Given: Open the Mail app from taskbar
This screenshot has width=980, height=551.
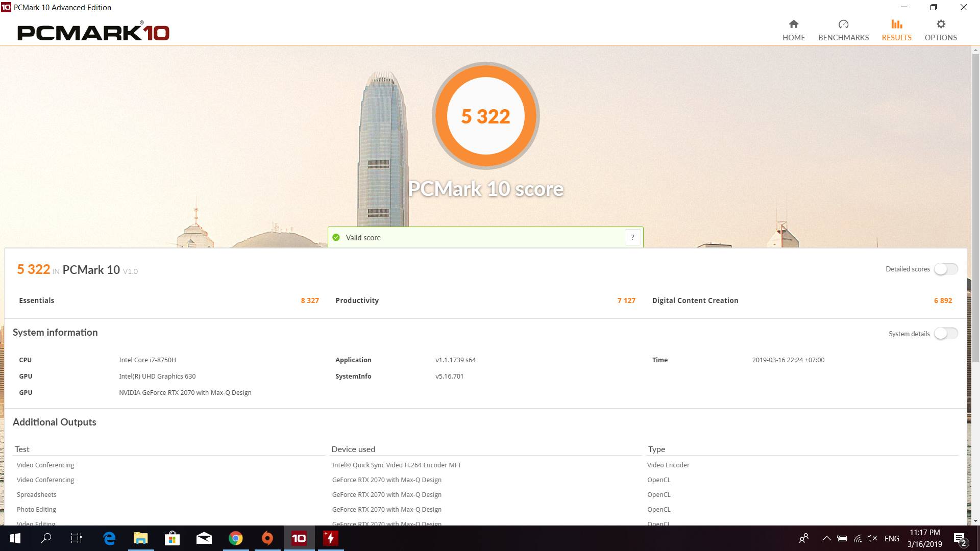Looking at the screenshot, I should coord(204,538).
